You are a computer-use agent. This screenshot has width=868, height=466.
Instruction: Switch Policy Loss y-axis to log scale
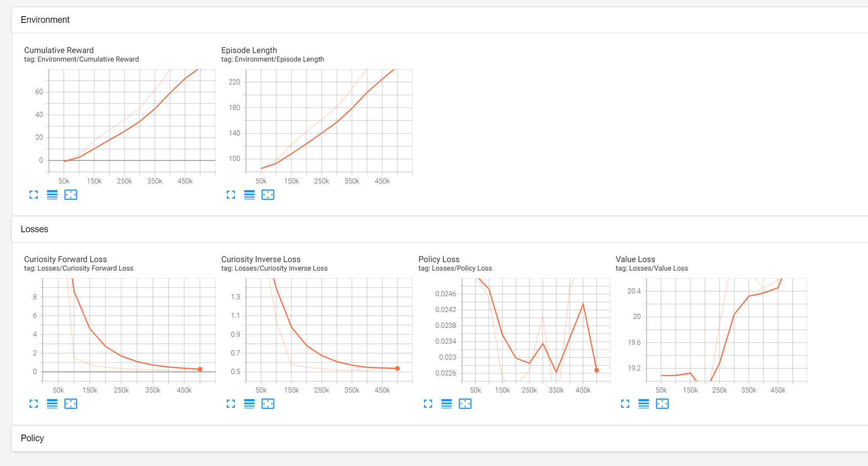pyautogui.click(x=447, y=404)
